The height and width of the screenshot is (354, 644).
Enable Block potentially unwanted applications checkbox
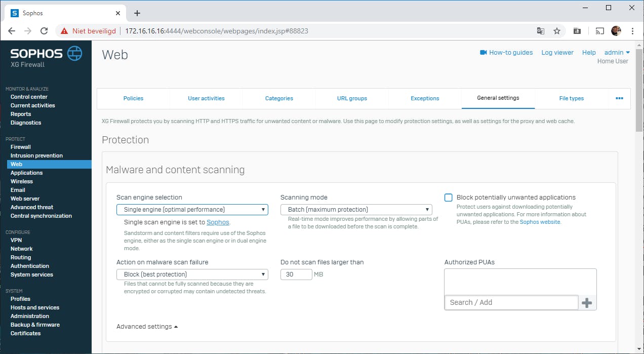click(x=448, y=198)
